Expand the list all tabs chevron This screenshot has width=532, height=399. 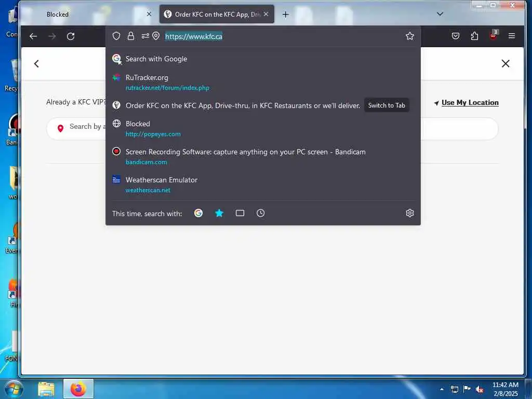click(x=440, y=14)
